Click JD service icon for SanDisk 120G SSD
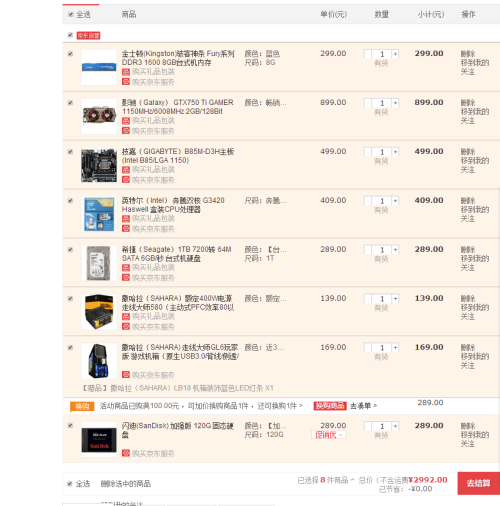Viewport: 500px width, 506px height. pos(126,453)
